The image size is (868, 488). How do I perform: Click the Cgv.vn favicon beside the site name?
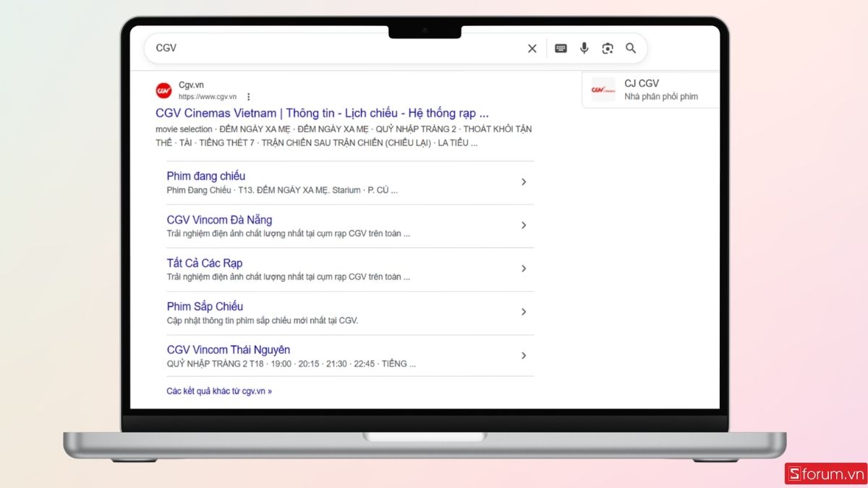click(x=163, y=90)
